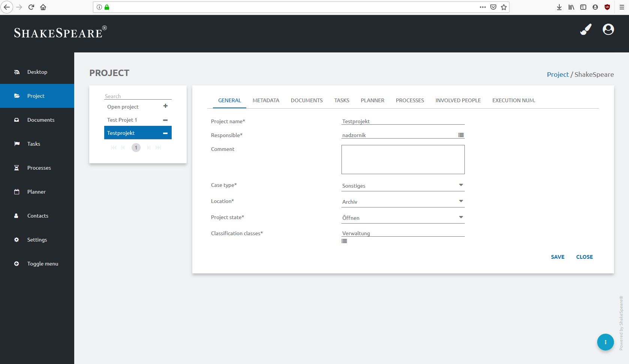This screenshot has width=629, height=364.
Task: Reload the page with browser refresh icon
Action: (x=31, y=7)
